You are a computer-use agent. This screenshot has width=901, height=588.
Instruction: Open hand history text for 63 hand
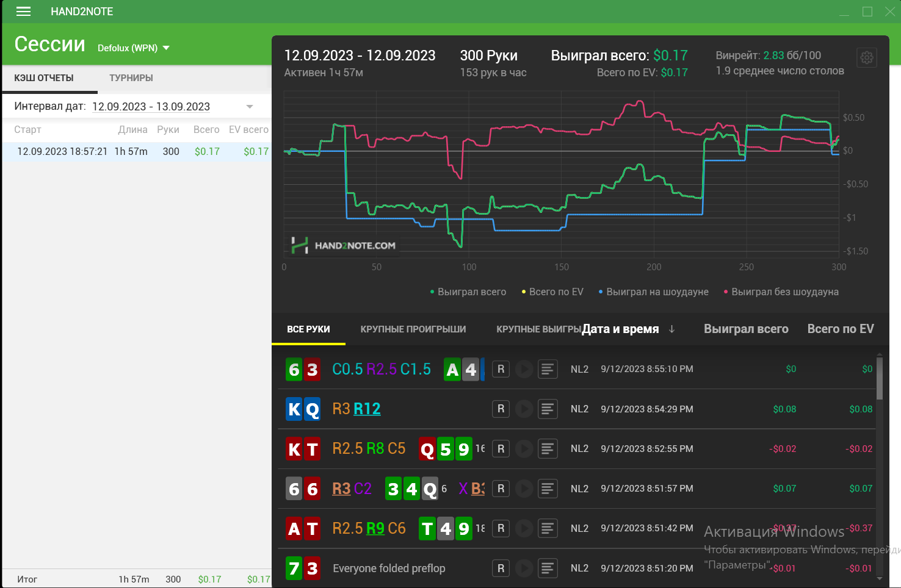point(548,369)
